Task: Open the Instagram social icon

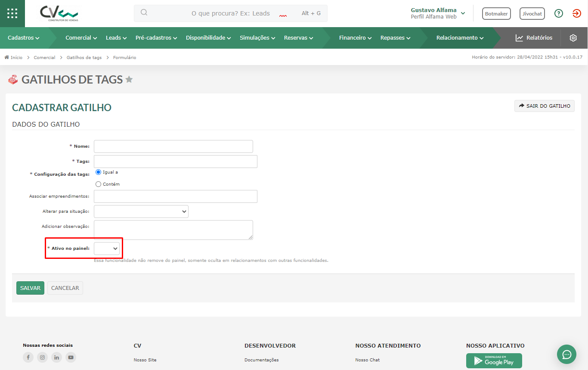Action: coord(42,357)
